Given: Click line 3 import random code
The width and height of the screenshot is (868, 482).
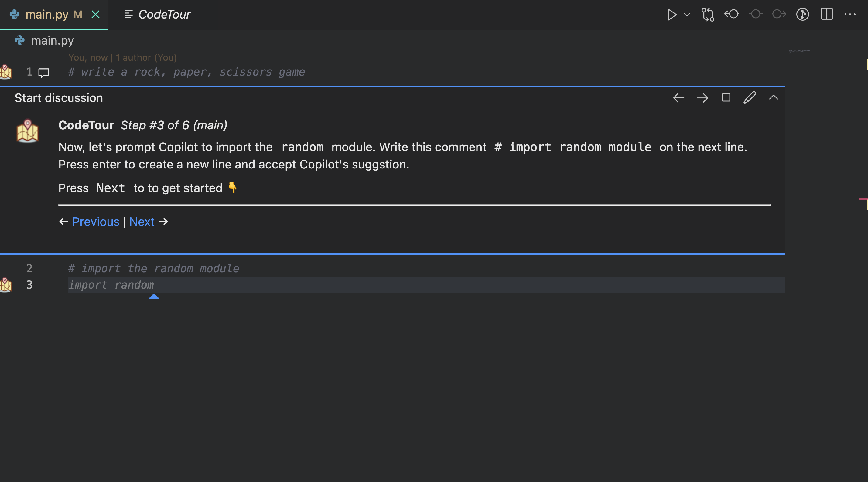Looking at the screenshot, I should [x=110, y=284].
